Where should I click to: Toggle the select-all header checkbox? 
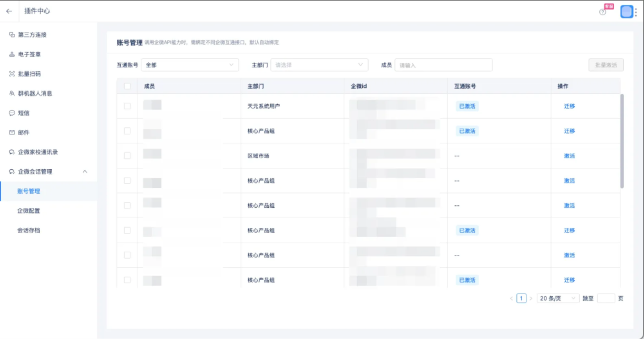[x=127, y=86]
